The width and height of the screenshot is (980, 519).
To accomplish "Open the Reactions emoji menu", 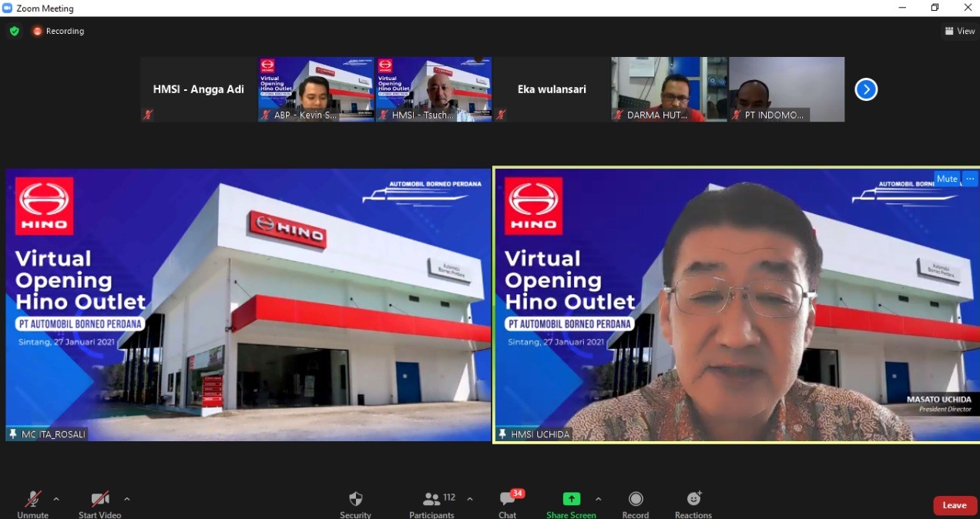I will pyautogui.click(x=693, y=499).
